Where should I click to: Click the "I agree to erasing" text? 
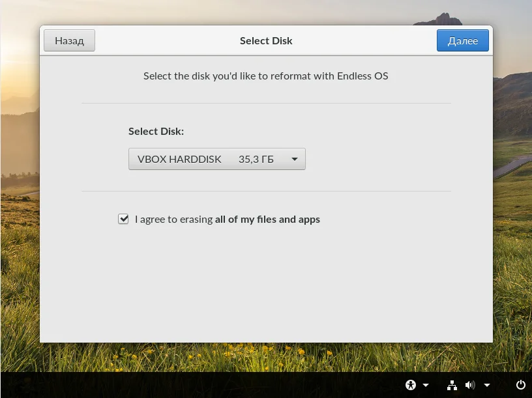[174, 220]
